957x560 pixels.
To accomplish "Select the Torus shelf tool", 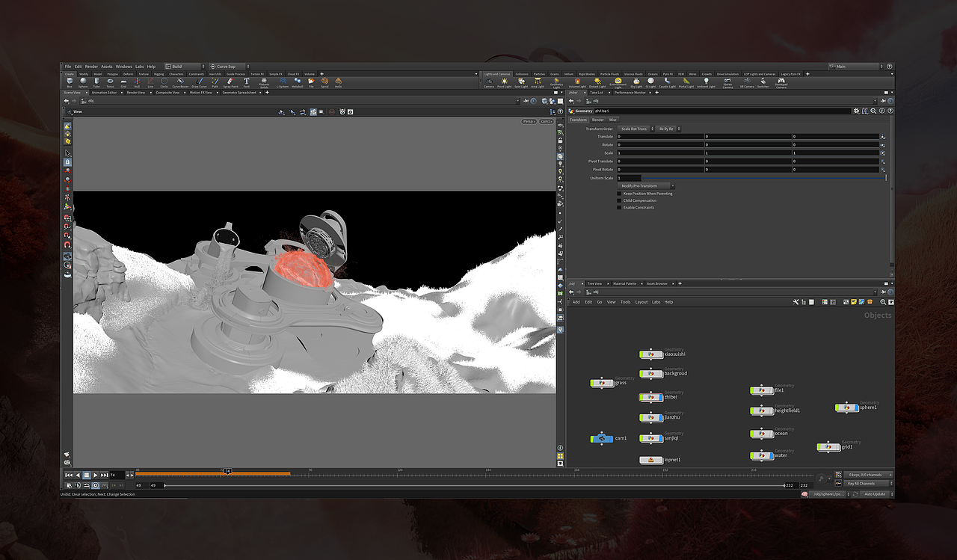I will point(110,82).
